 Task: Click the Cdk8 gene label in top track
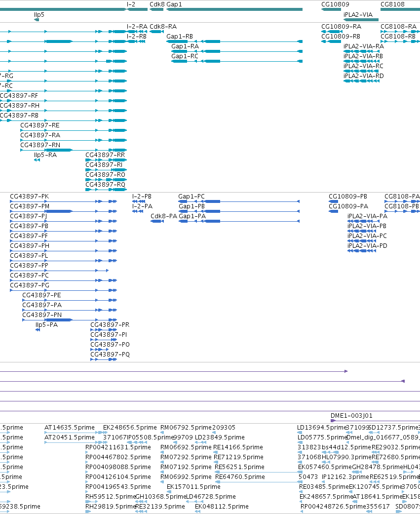157,4
